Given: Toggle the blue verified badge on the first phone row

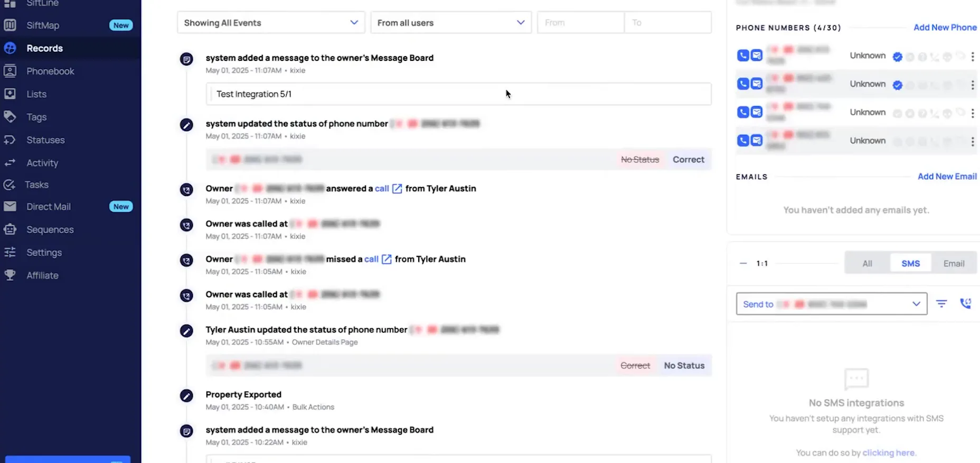Looking at the screenshot, I should click(x=897, y=57).
